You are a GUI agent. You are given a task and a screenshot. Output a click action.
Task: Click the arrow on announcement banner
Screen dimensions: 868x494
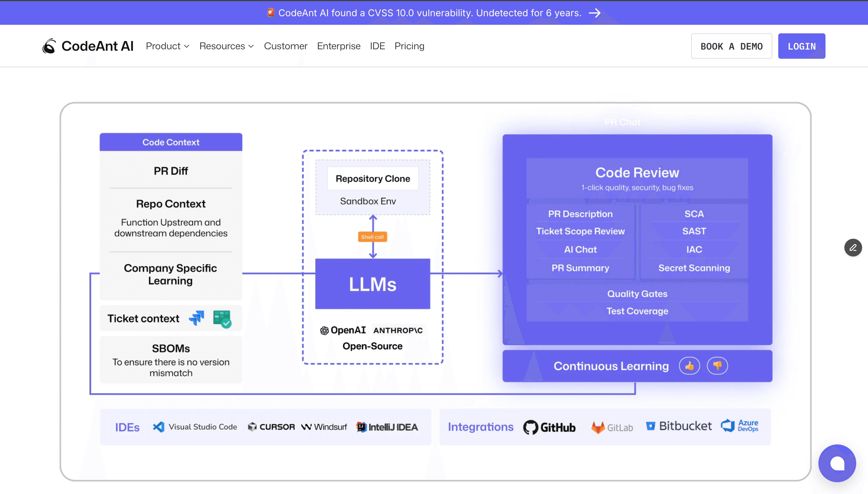tap(595, 13)
